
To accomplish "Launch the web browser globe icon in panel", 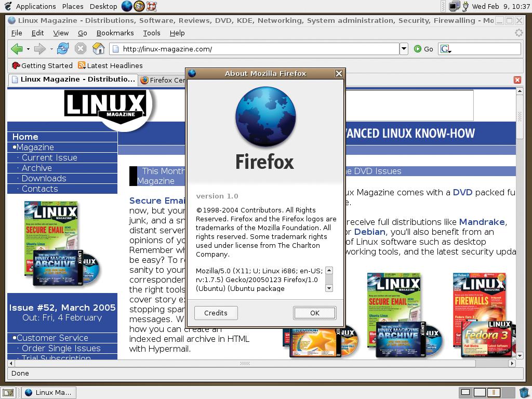I will point(127,6).
